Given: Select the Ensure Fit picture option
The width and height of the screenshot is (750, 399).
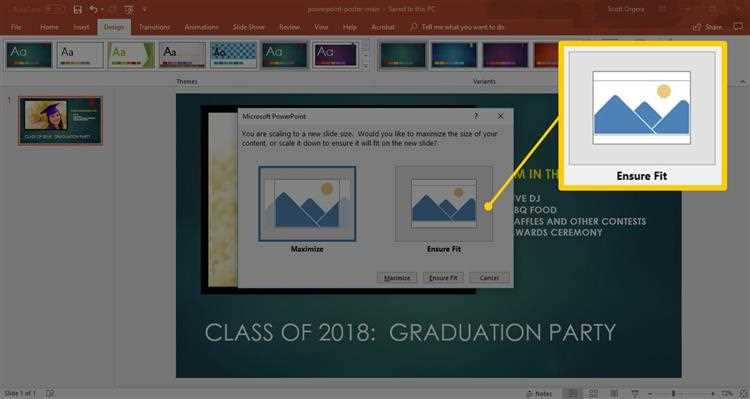Looking at the screenshot, I should (444, 204).
